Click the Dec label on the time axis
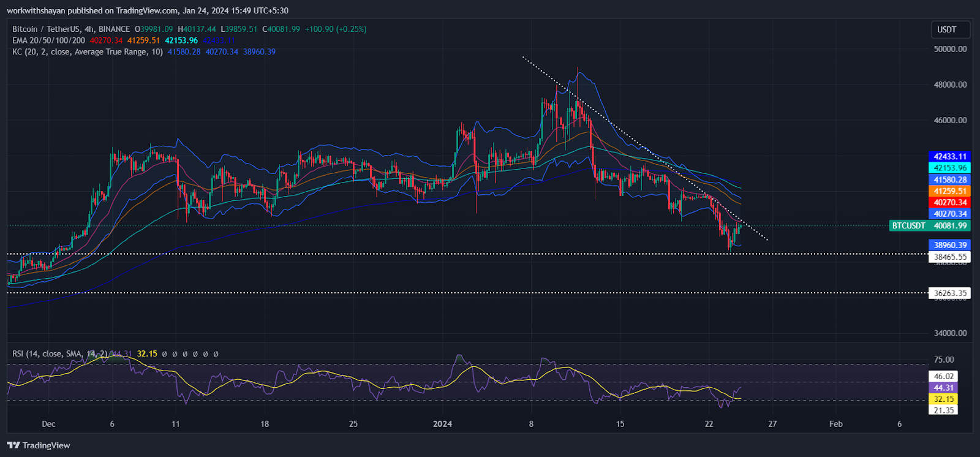This screenshot has width=980, height=457. pos(48,424)
